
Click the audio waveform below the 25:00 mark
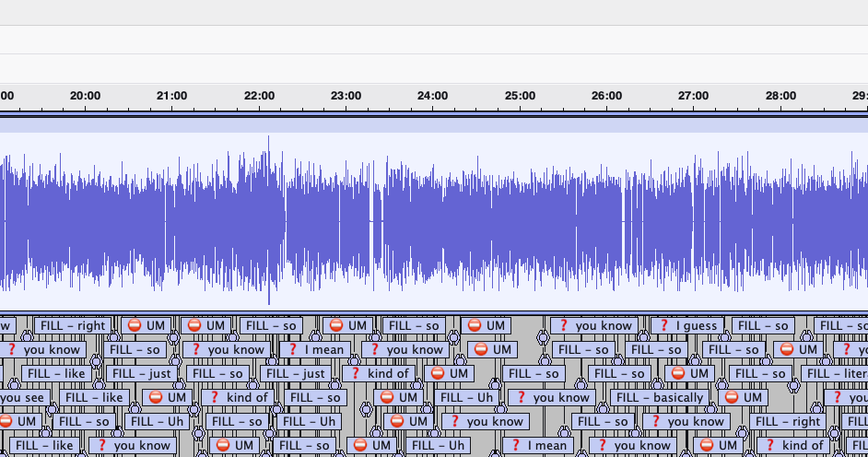pyautogui.click(x=520, y=223)
